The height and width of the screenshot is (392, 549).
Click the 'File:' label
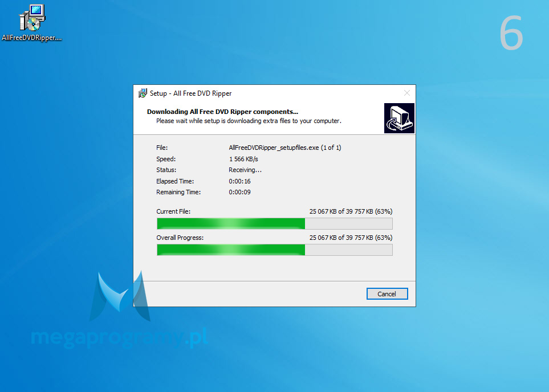click(162, 148)
